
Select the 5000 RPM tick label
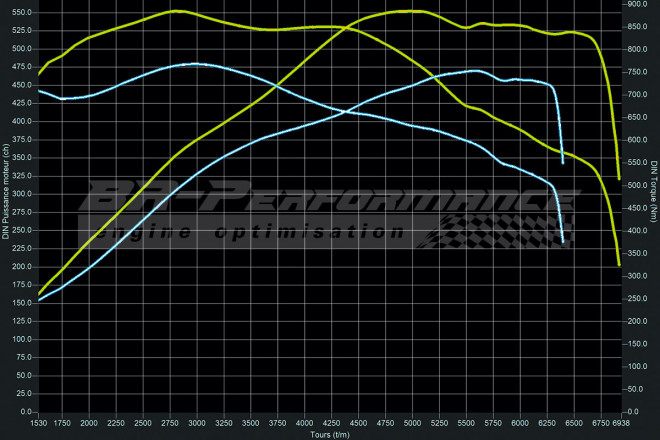pos(411,425)
